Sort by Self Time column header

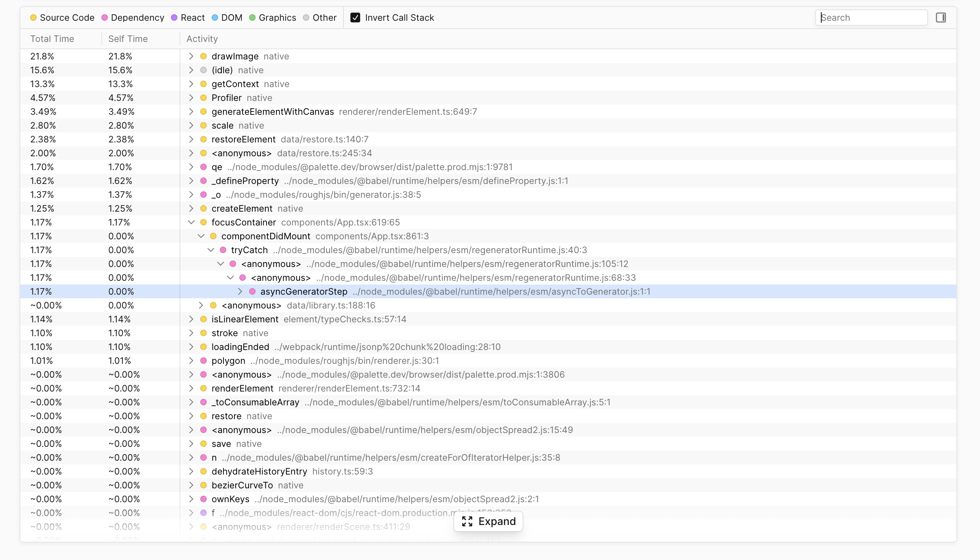click(128, 39)
